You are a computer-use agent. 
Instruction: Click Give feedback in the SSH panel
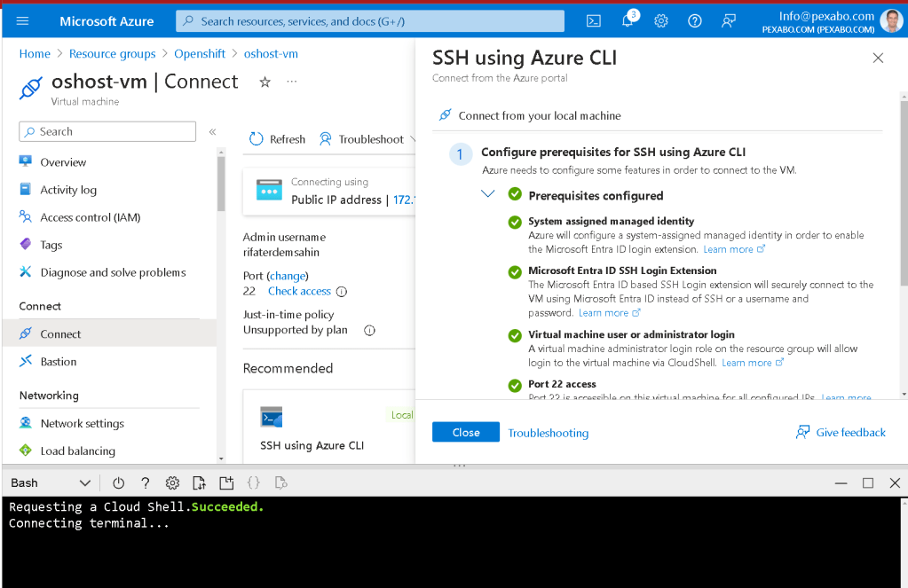click(841, 432)
